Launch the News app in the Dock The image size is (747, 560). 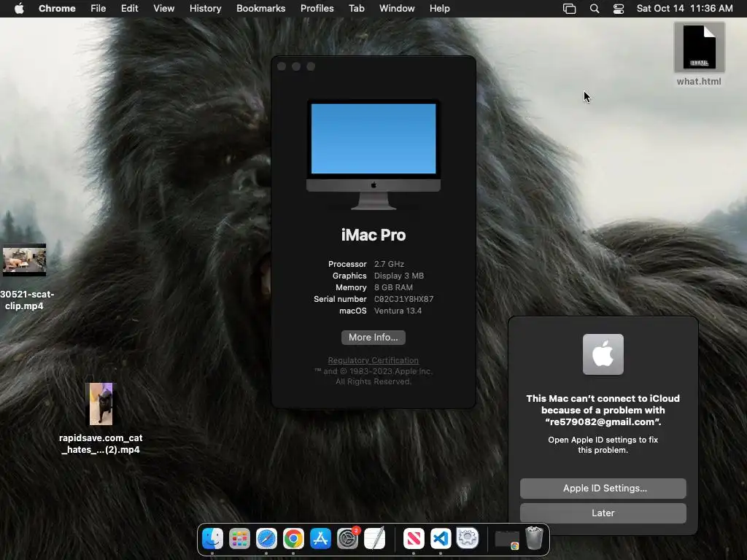coord(414,539)
